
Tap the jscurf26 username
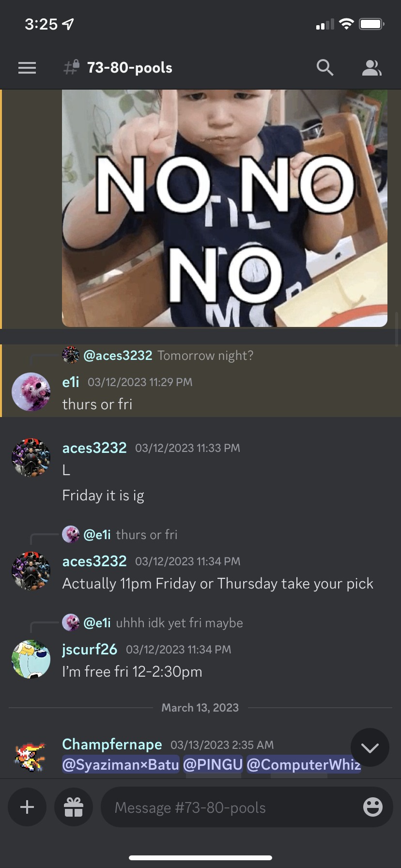(90, 649)
